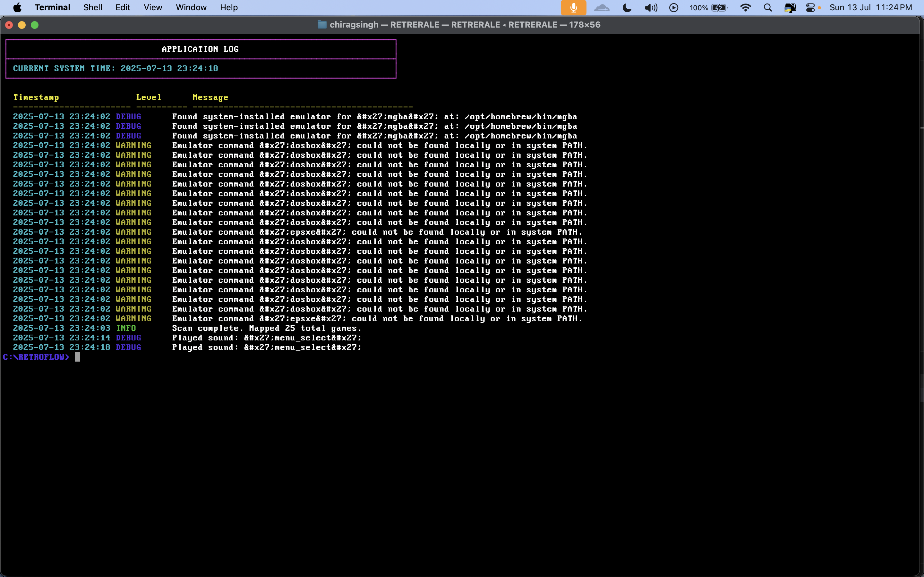Click the folder proxy icon in title bar
Image resolution: width=924 pixels, height=577 pixels.
tap(322, 25)
